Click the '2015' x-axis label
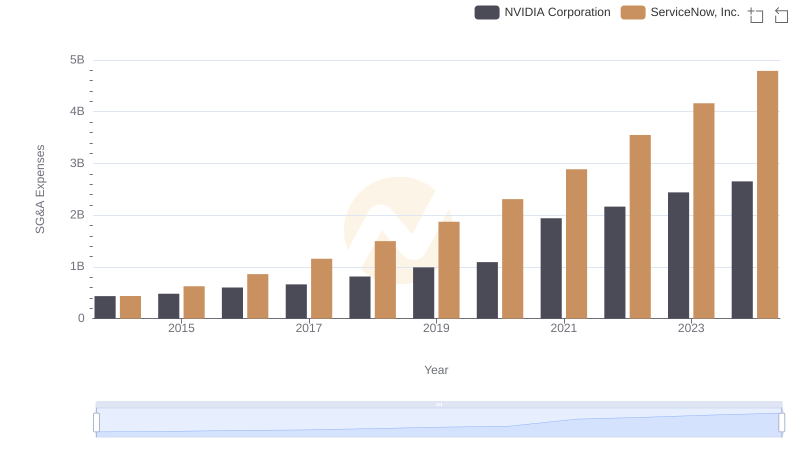Viewport: 800px width, 461px height. (x=181, y=328)
